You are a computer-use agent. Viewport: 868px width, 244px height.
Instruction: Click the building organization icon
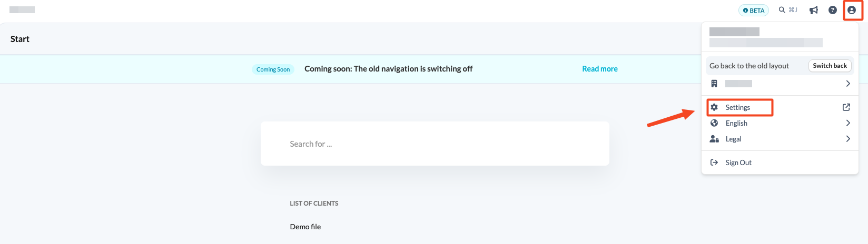(714, 84)
